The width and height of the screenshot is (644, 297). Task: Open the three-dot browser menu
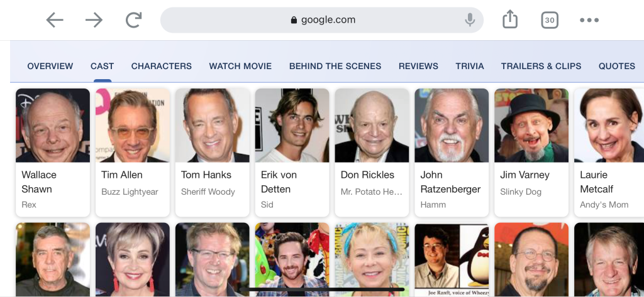(x=589, y=20)
